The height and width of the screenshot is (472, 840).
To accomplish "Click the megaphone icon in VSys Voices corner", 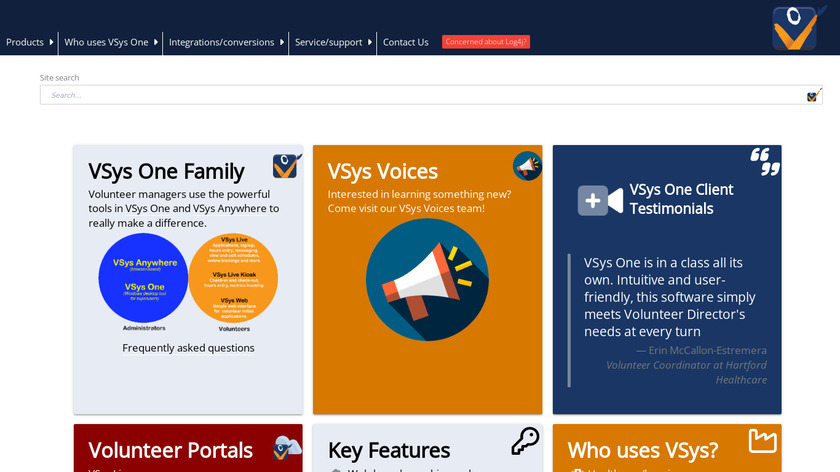I will tap(527, 166).
